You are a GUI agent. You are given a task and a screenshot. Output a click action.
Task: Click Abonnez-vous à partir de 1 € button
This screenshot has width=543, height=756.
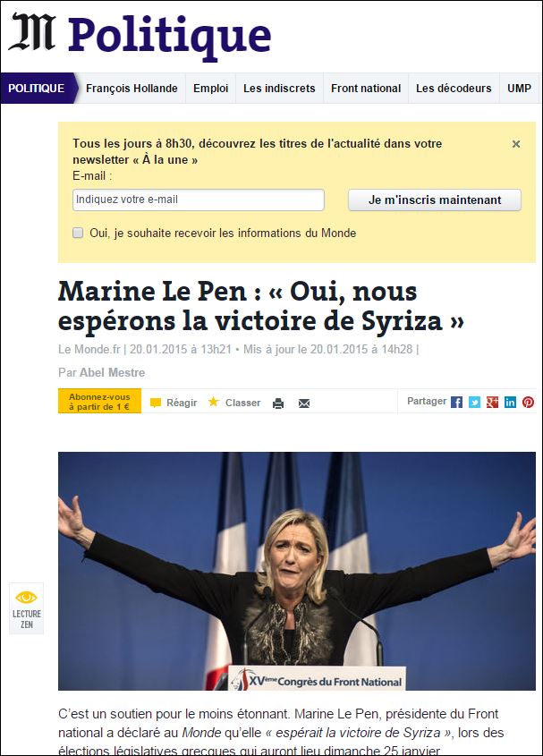[x=99, y=401]
